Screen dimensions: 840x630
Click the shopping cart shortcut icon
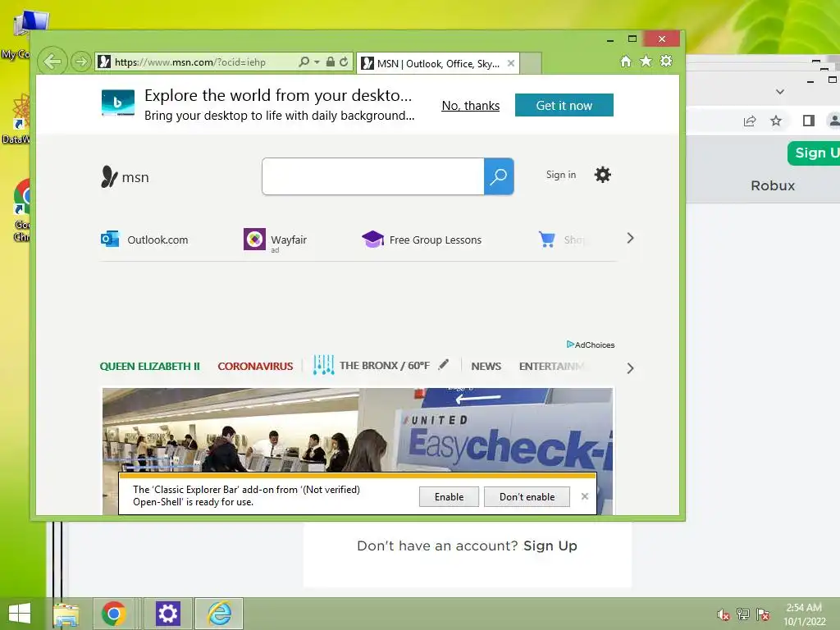click(546, 239)
